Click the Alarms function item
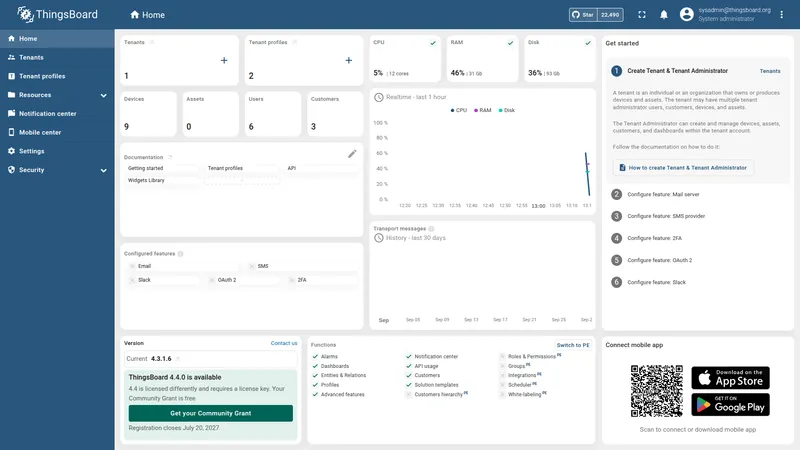Viewport: 800px width, 450px height. [324, 356]
